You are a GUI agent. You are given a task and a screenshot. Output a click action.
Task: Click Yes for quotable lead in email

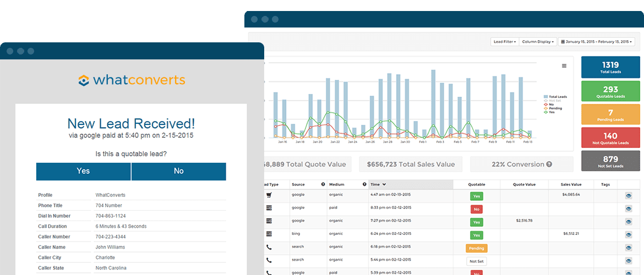pyautogui.click(x=83, y=171)
